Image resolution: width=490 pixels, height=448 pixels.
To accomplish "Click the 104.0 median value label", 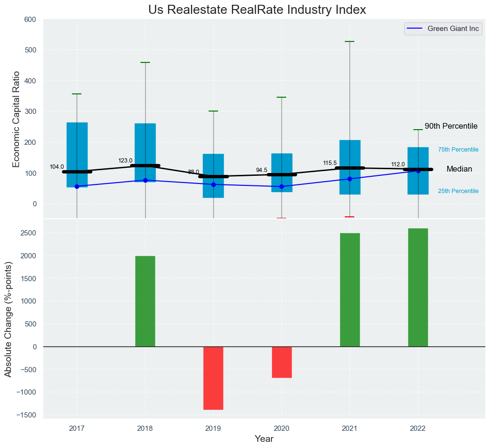I will click(x=57, y=167).
